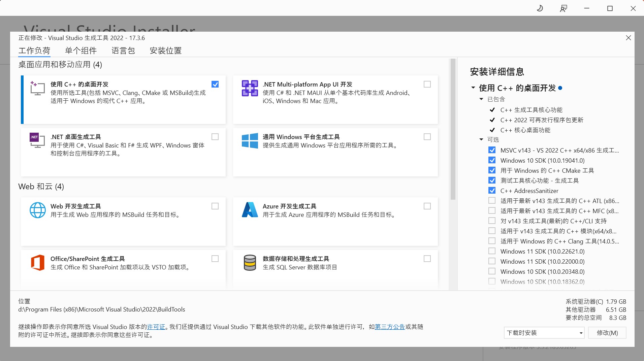Click the workloads list vertical scrollbar
The width and height of the screenshot is (644, 361).
[x=453, y=129]
